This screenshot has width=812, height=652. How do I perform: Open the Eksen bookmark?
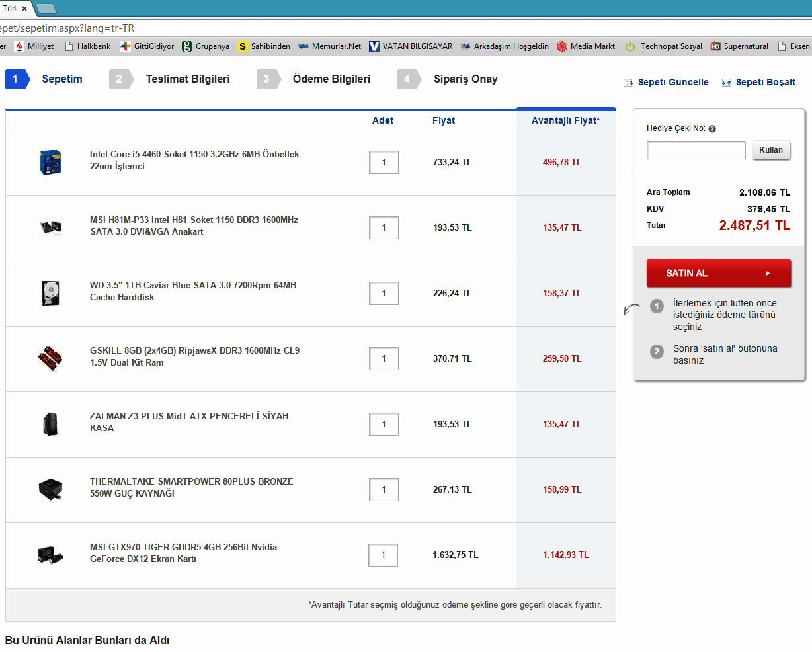coord(793,46)
